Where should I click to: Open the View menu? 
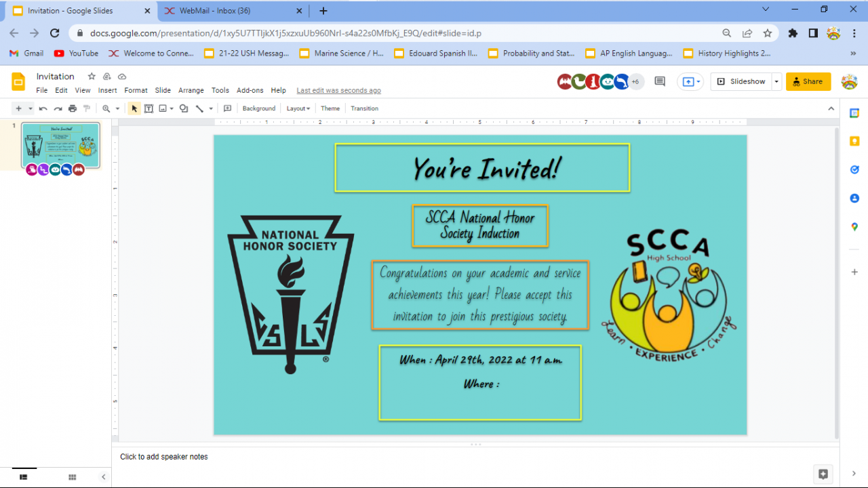pyautogui.click(x=83, y=90)
